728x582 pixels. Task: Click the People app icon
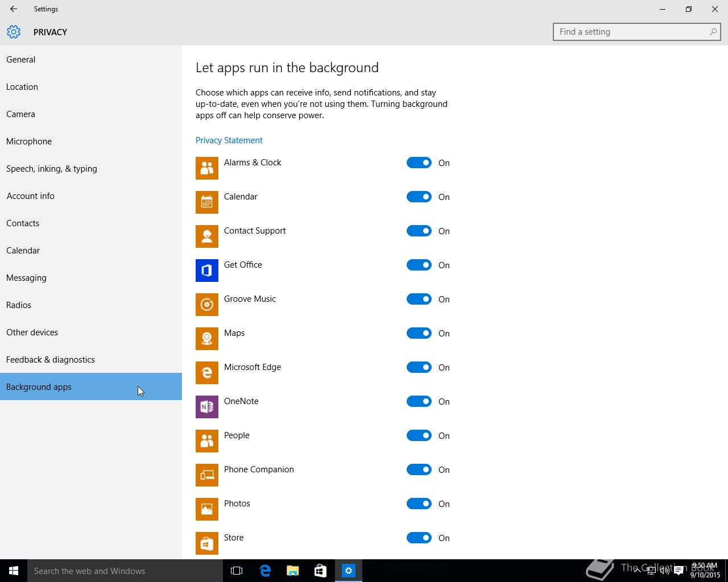point(207,441)
